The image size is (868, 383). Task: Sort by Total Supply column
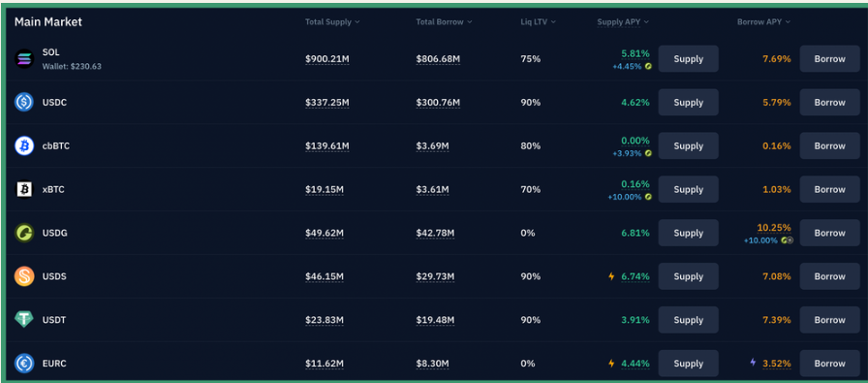(332, 21)
